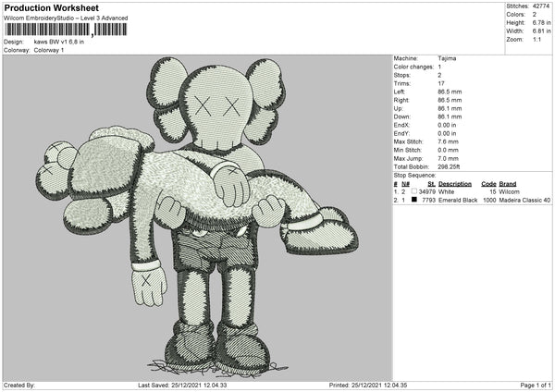Viewport: 555px width, 392px height.
Task: Select the 'White' thread description
Action: pos(446,191)
